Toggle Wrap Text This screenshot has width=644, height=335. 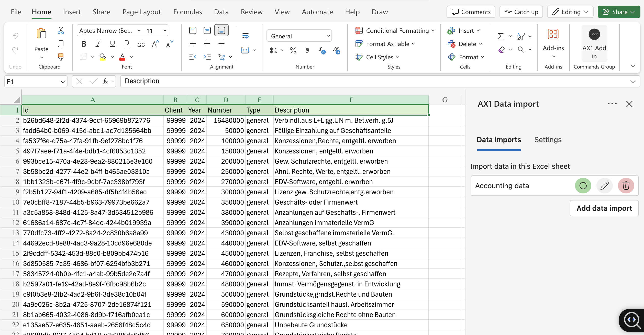[x=246, y=36]
